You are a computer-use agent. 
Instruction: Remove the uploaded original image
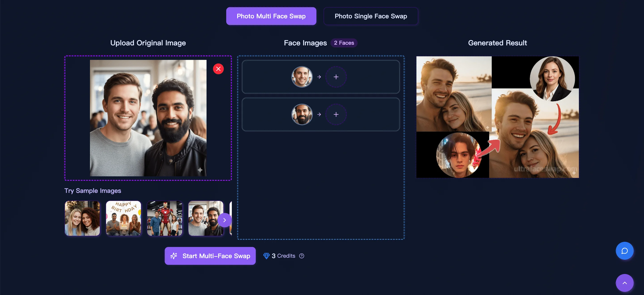tap(218, 69)
